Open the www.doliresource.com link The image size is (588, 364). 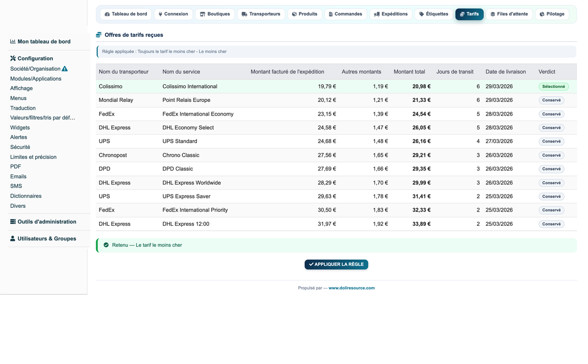point(351,288)
